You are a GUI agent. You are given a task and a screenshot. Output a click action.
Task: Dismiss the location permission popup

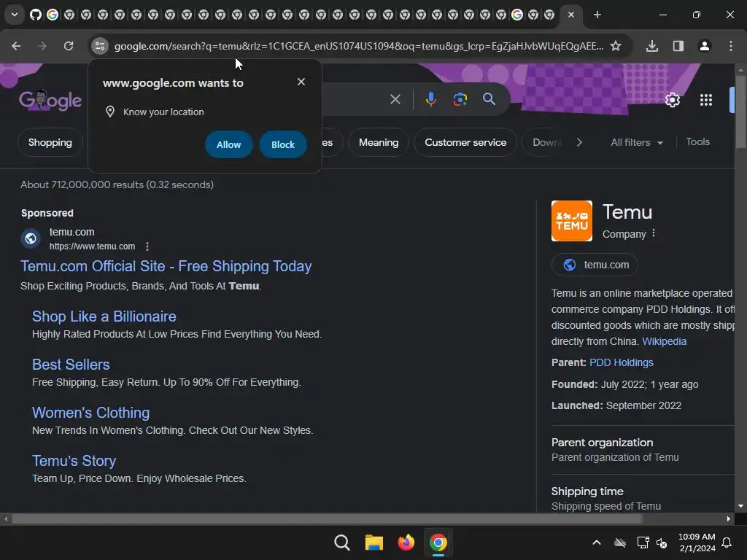point(301,82)
